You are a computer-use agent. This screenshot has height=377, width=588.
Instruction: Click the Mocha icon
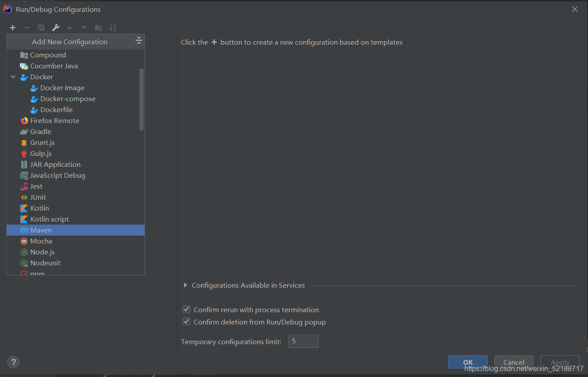tap(24, 241)
